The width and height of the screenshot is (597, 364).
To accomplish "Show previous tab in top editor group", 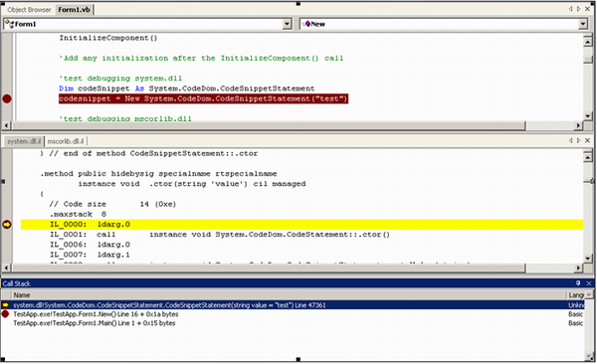I will coord(571,9).
